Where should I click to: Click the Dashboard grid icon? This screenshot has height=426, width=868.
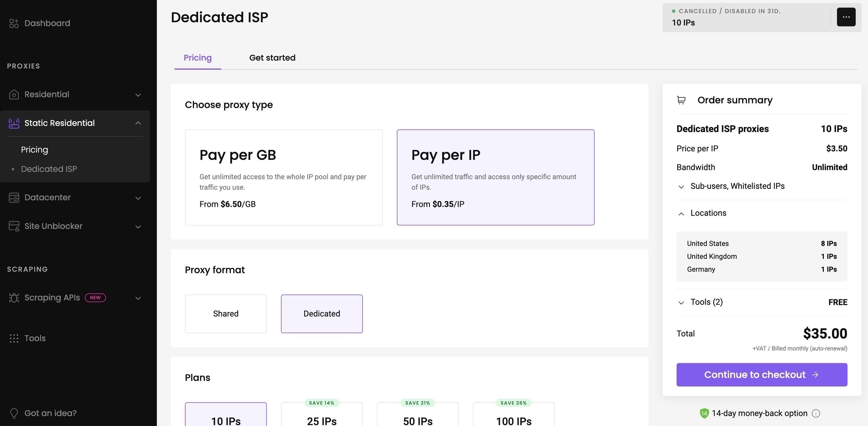[x=14, y=23]
